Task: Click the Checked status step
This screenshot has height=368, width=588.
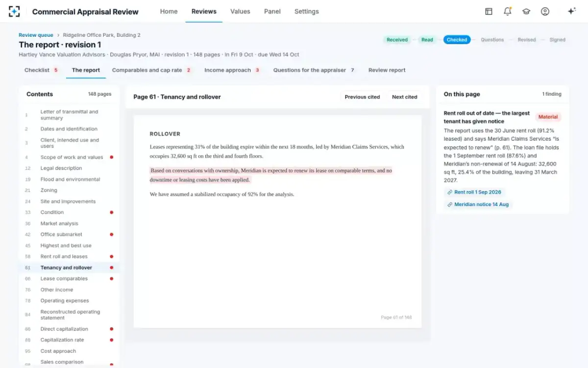Action: (457, 40)
